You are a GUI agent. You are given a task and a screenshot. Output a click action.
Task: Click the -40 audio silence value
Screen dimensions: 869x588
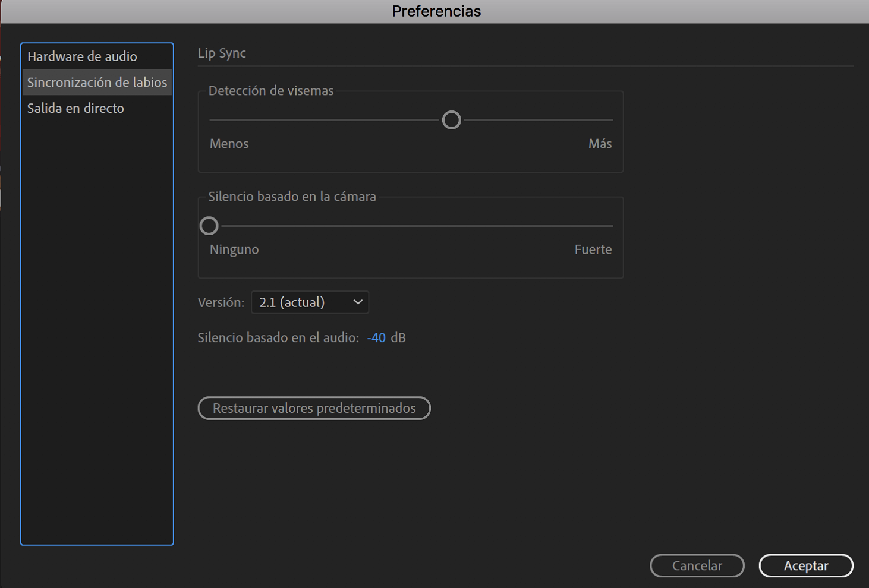tap(376, 337)
